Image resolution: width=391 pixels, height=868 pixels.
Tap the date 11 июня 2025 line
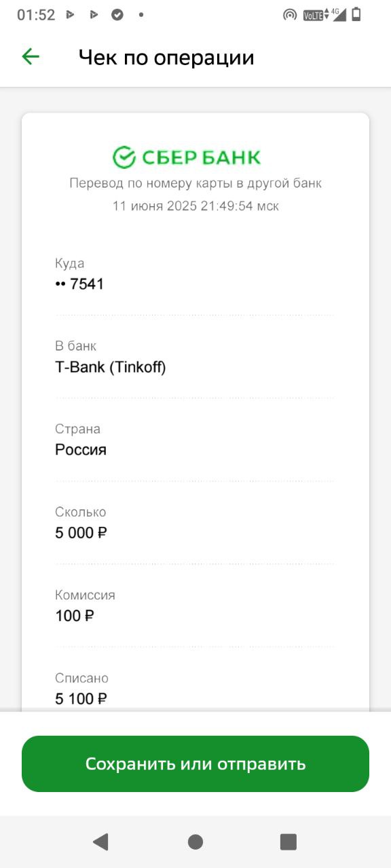tap(195, 205)
